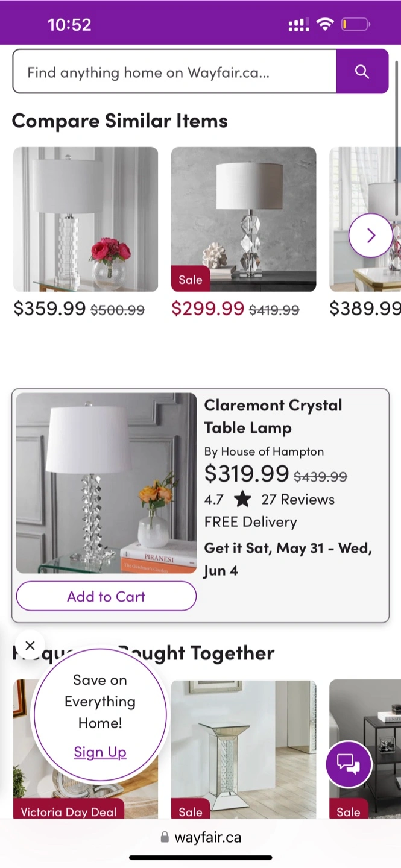Viewport: 401px width, 868px height.
Task: Open the 27 Reviews link
Action: [298, 499]
